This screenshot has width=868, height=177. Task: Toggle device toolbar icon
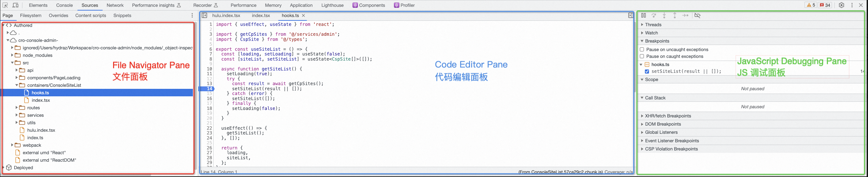(16, 5)
